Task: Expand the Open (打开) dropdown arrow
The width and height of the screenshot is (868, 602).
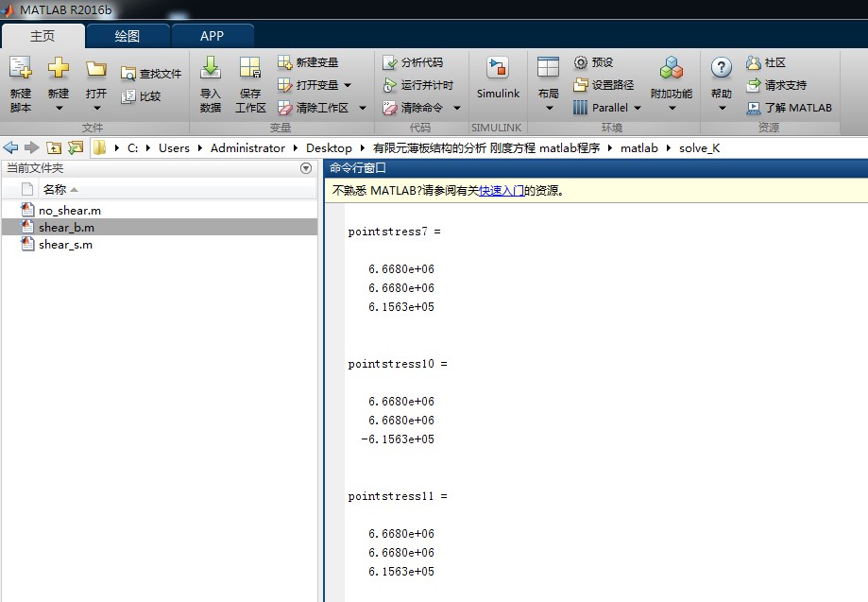Action: coord(97,108)
